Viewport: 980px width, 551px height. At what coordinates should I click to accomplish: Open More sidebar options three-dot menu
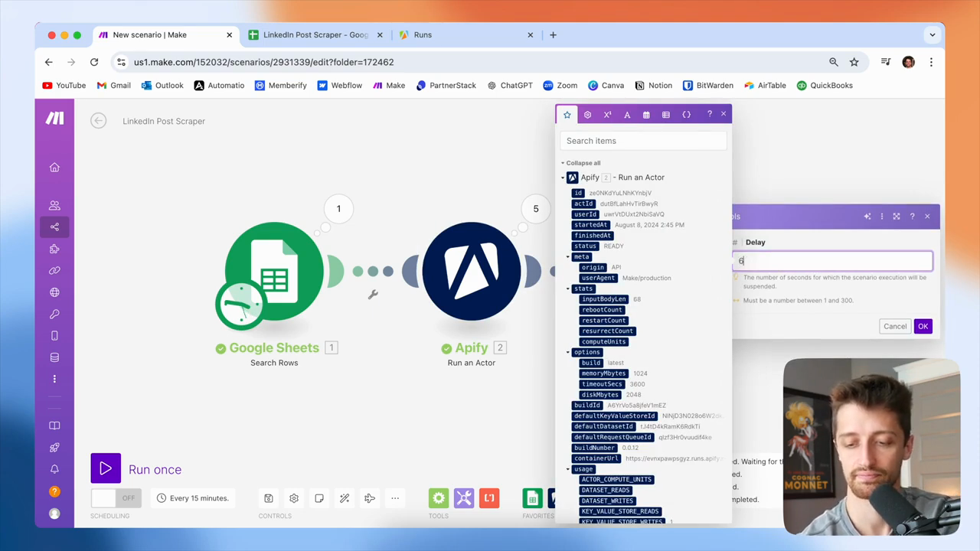click(x=54, y=379)
